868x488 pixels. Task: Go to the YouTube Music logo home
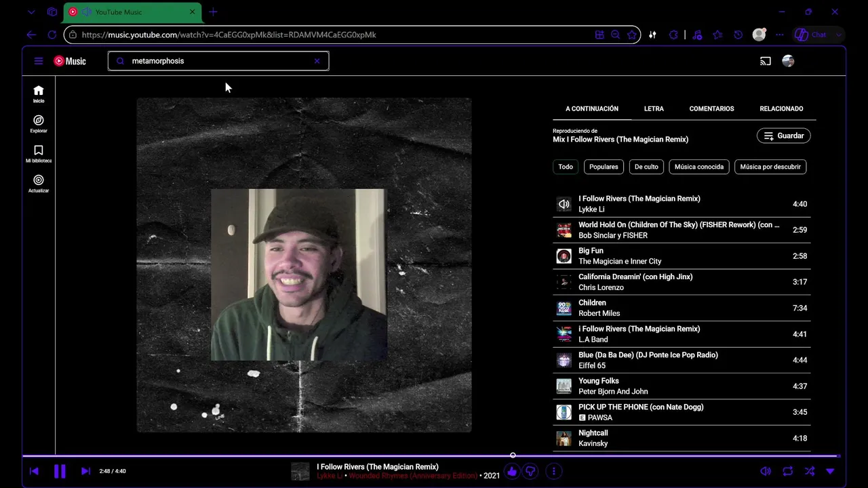pyautogui.click(x=70, y=61)
